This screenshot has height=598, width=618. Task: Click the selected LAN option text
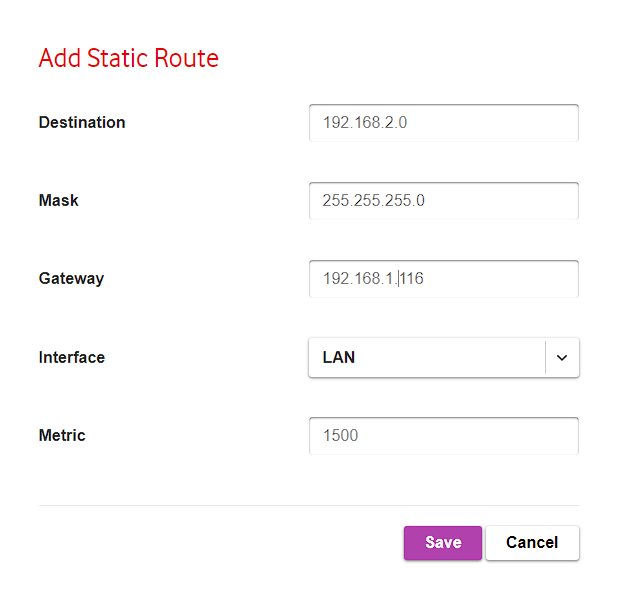[339, 358]
